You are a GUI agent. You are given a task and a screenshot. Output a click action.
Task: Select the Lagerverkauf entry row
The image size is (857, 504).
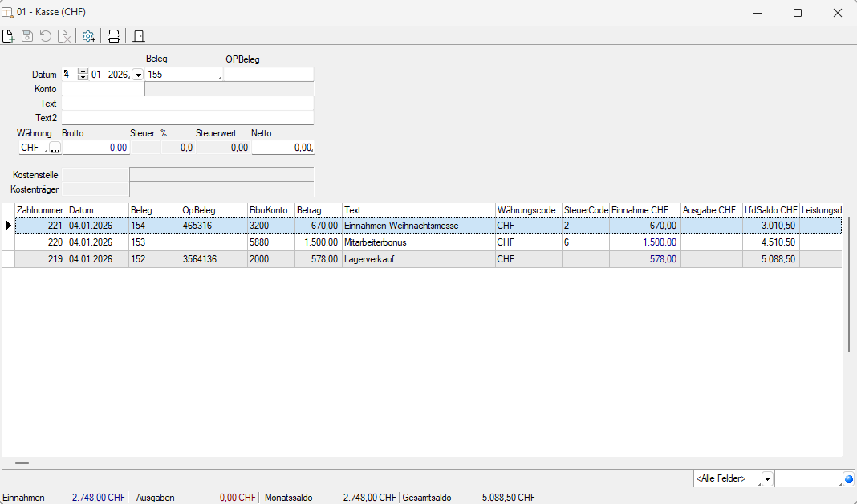pos(417,259)
